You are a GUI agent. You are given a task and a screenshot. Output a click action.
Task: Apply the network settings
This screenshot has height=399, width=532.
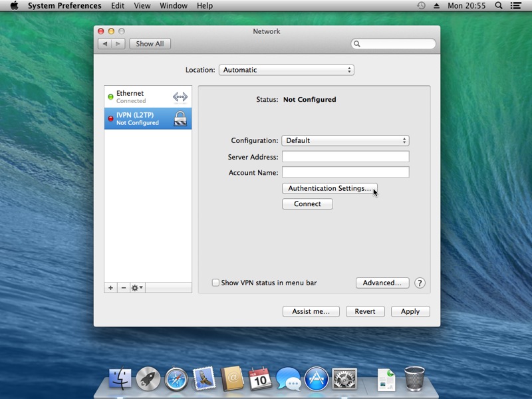click(x=410, y=311)
